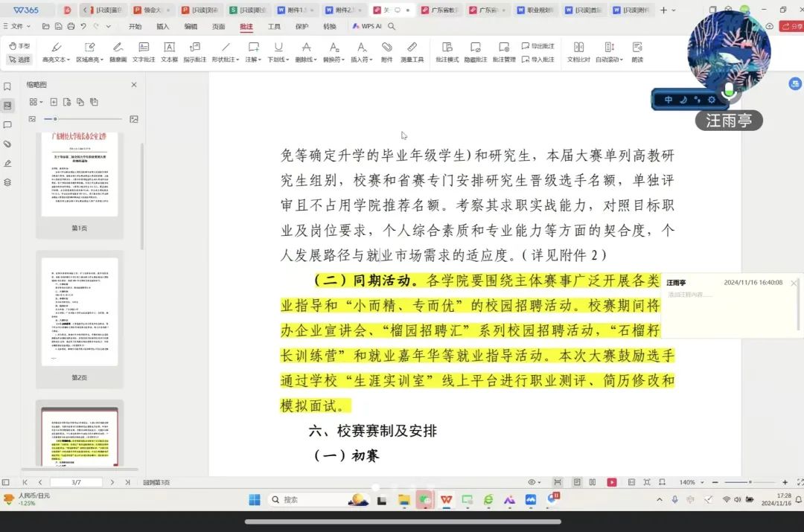Image resolution: width=804 pixels, height=532 pixels.
Task: Open the 文件 file menu
Action: point(17,26)
